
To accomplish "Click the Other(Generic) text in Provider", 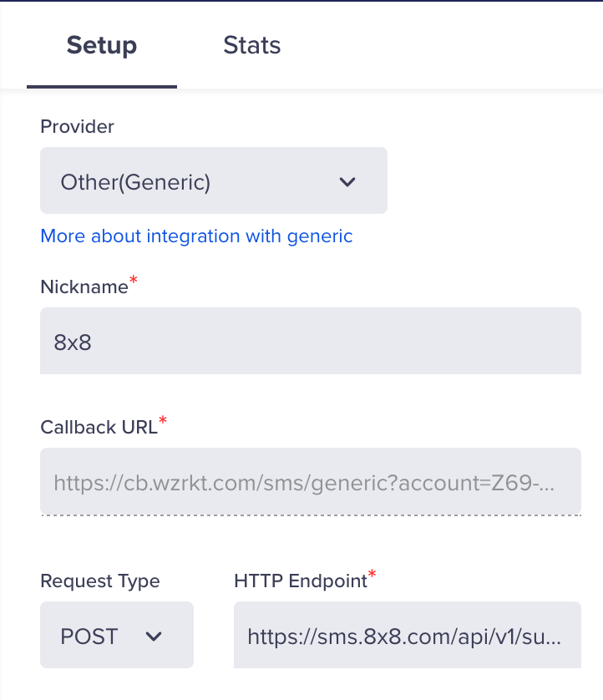I will [x=135, y=181].
